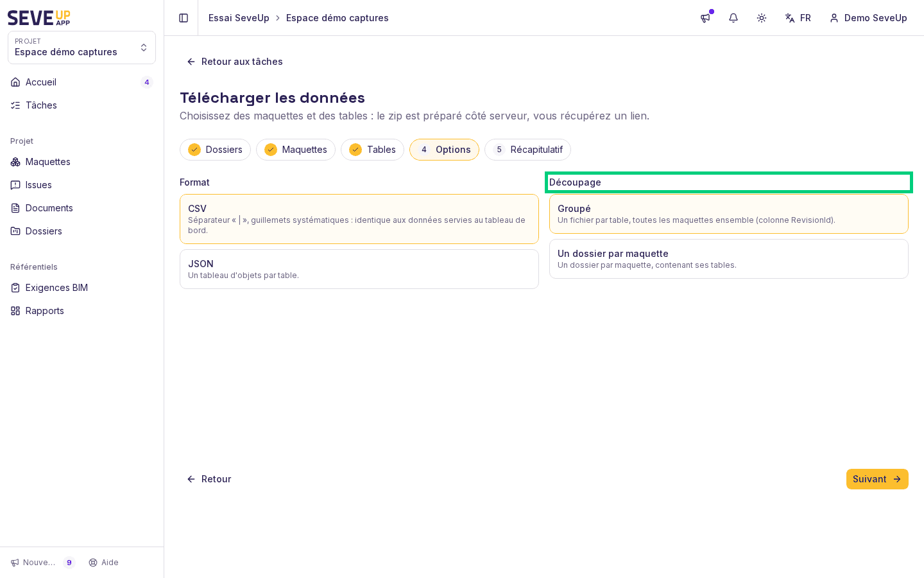Select the JSON format option

pos(359,269)
